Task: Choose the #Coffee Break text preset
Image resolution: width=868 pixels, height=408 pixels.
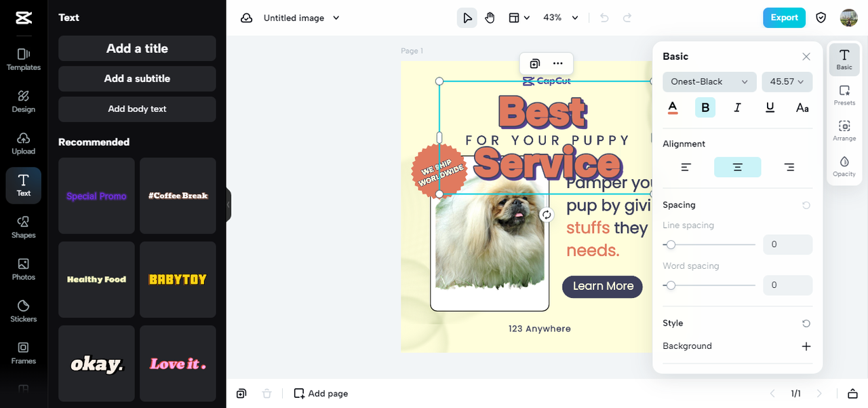Action: (x=178, y=196)
